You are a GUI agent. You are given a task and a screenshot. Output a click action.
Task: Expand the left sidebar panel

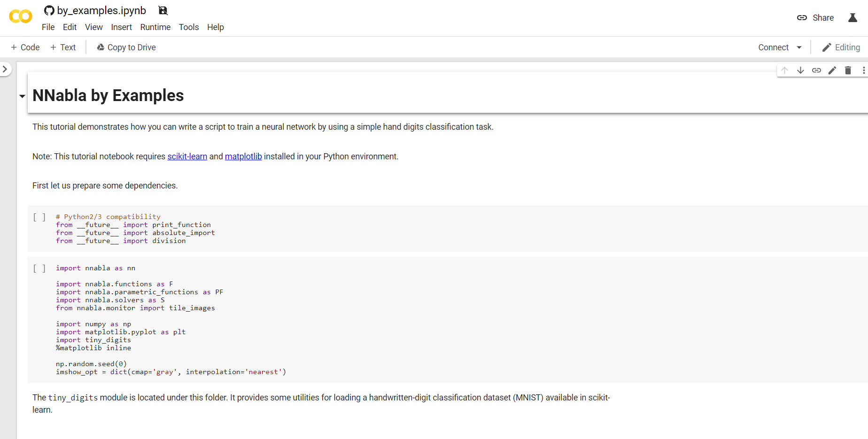pyautogui.click(x=5, y=69)
